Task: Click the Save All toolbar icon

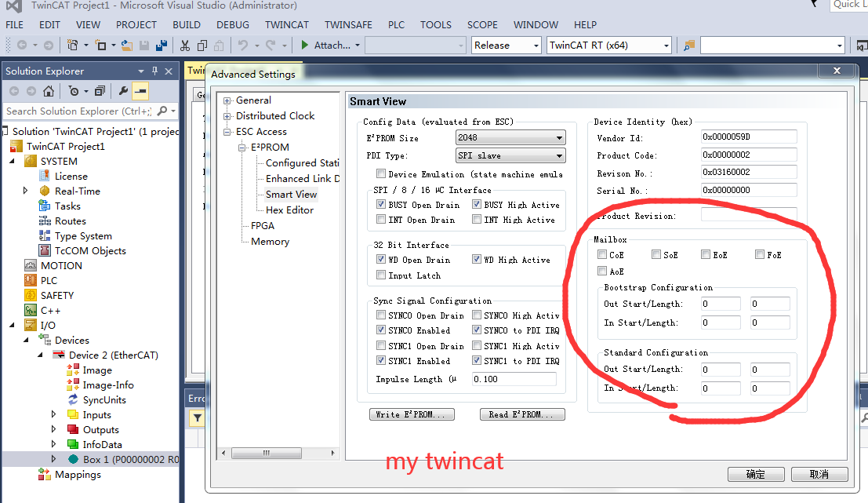Action: tap(162, 46)
